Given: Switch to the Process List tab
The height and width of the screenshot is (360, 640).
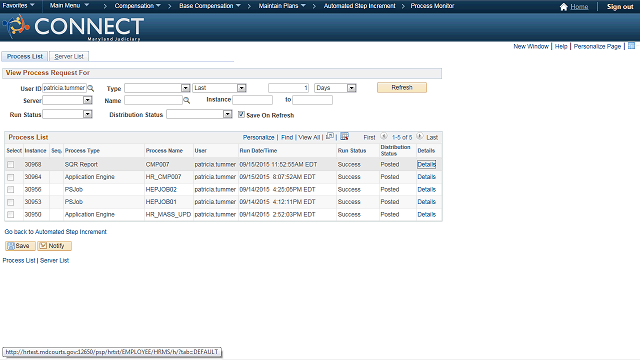Looking at the screenshot, I should pyautogui.click(x=25, y=56).
